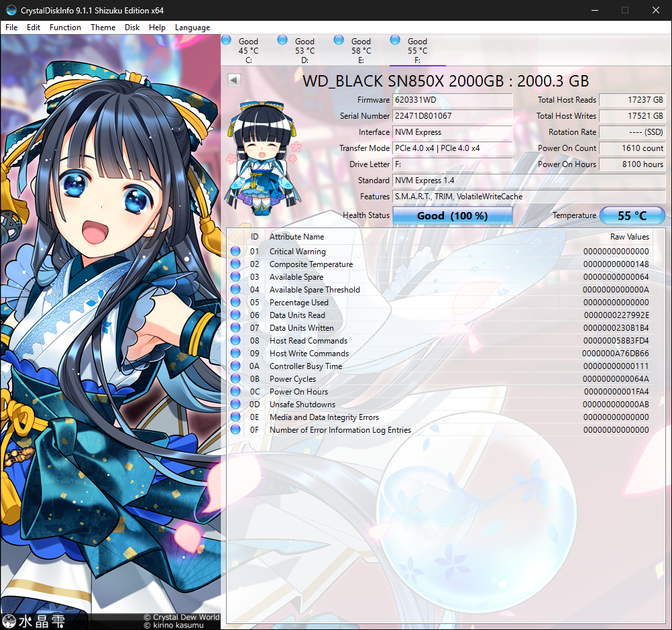
Task: Click the Firmware value field
Action: click(x=453, y=100)
